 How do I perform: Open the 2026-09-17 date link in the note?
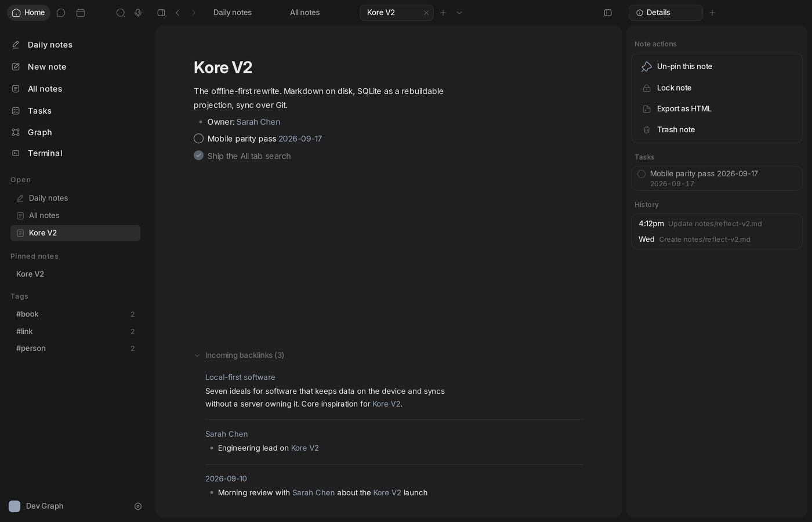click(300, 139)
